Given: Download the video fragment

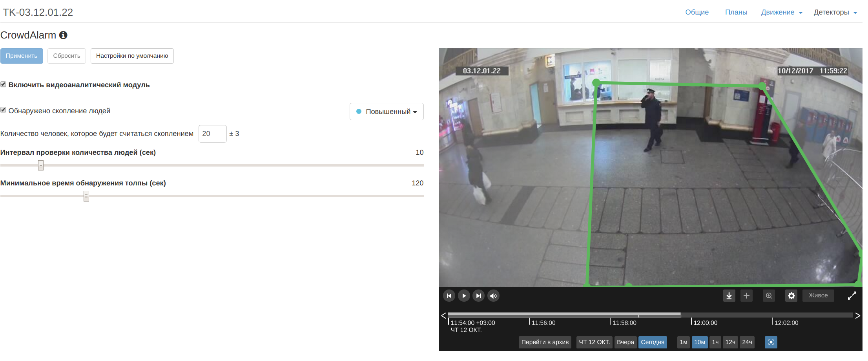Looking at the screenshot, I should click(x=729, y=296).
